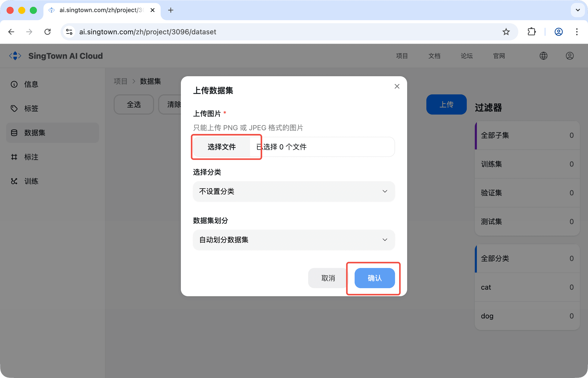
Task: Bookmark this page with star icon
Action: [x=506, y=32]
